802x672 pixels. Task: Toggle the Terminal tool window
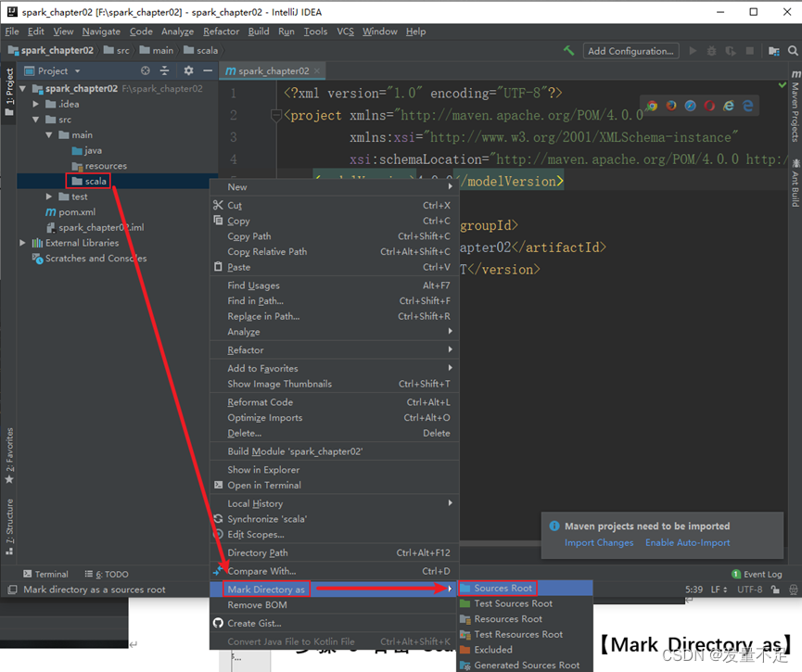click(x=45, y=575)
